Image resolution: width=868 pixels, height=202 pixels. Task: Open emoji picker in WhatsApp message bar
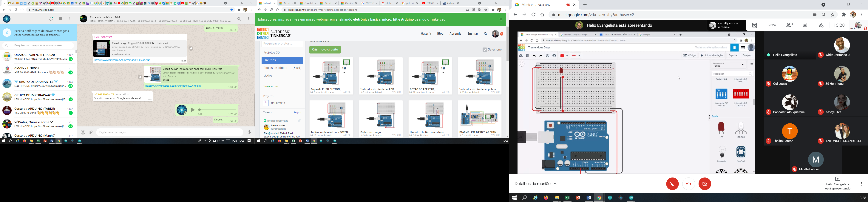coord(83,133)
